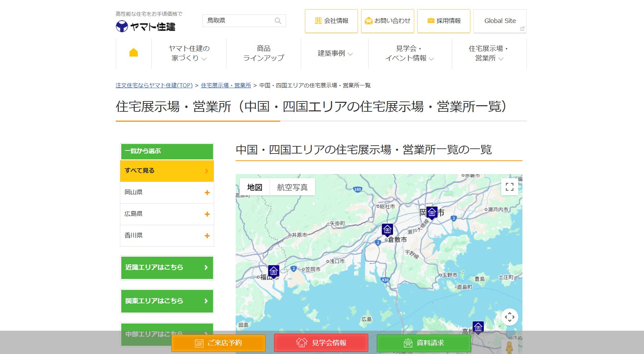Switch map to 地図 view
The image size is (644, 354).
tap(255, 187)
